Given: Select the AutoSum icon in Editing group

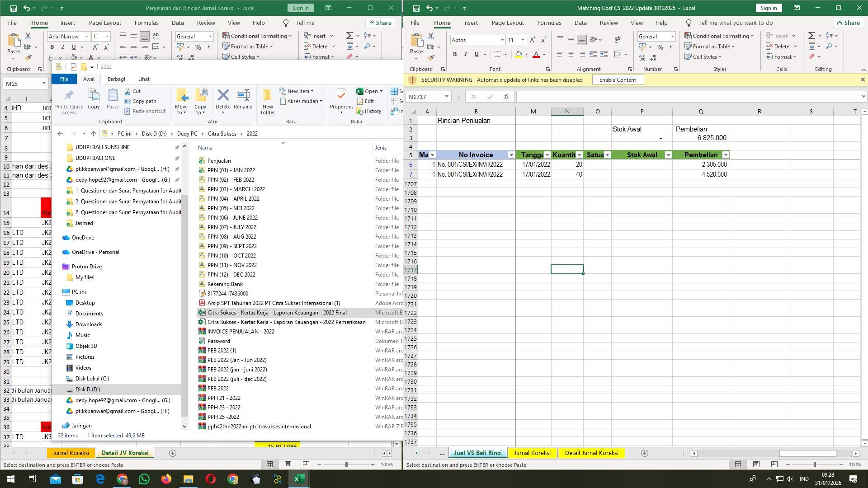Looking at the screenshot, I should 811,35.
